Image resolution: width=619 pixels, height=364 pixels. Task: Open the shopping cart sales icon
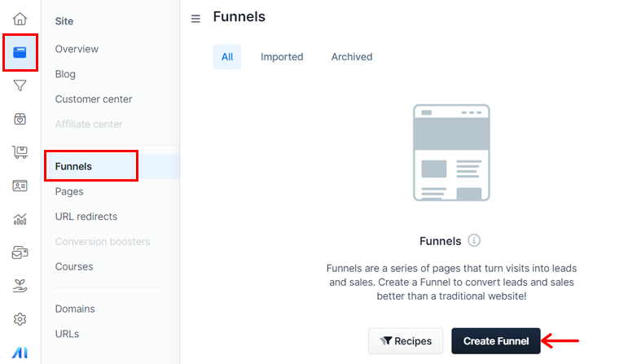[20, 152]
